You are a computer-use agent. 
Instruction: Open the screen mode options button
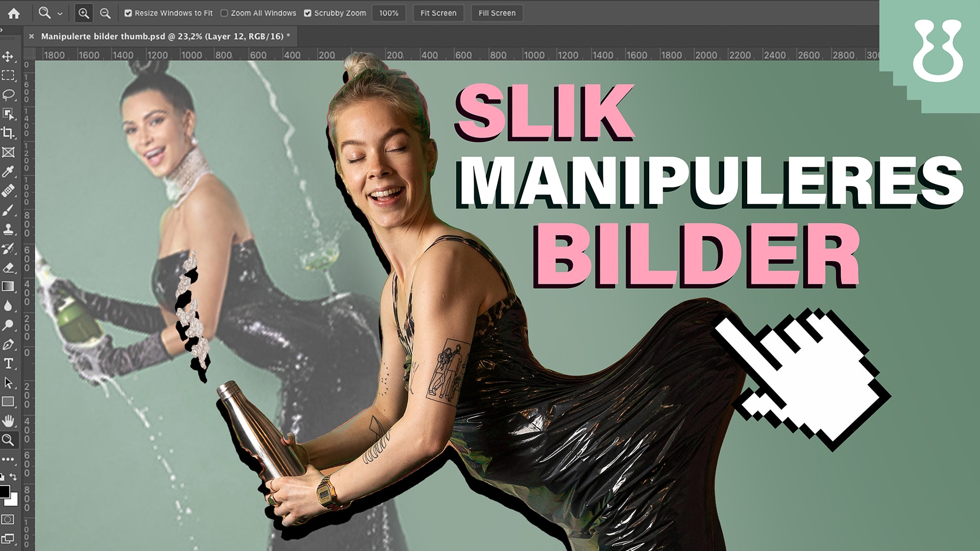pos(8,539)
